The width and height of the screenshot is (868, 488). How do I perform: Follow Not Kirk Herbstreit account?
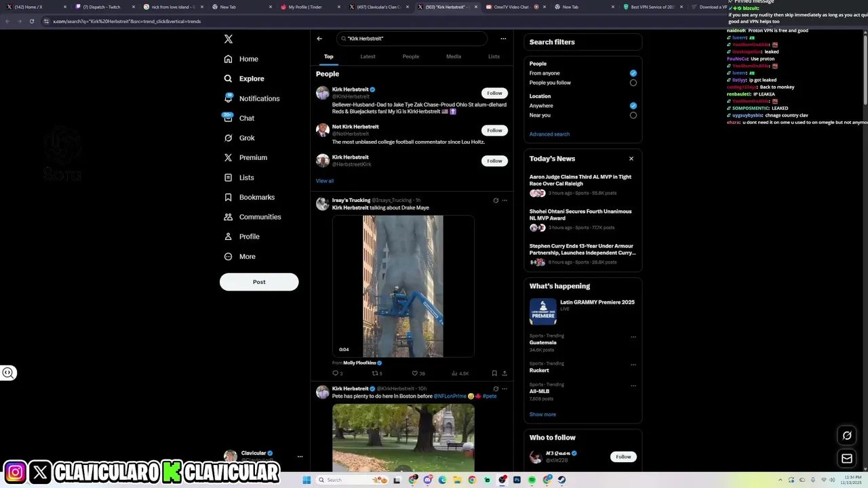[494, 130]
